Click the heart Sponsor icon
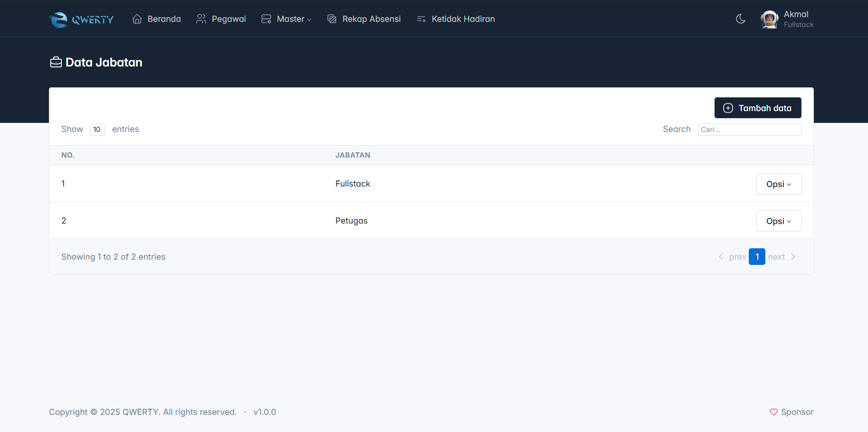Viewport: 868px width, 432px height. 774,412
